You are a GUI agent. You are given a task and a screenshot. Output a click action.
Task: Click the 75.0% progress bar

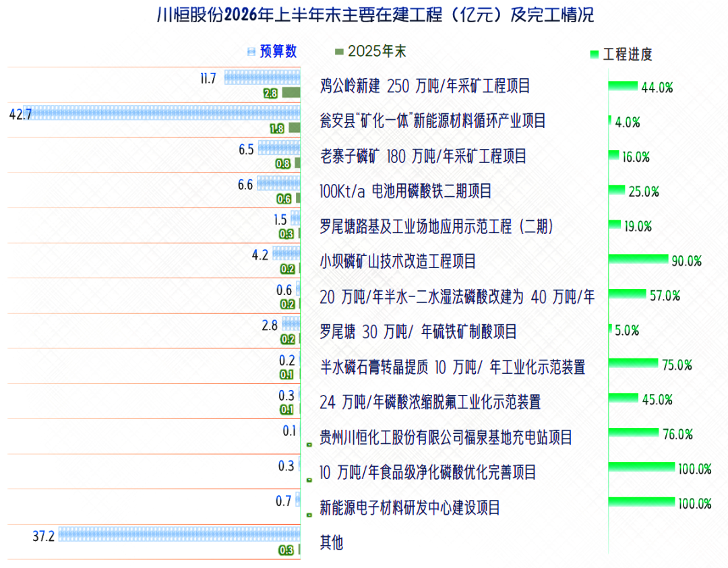[x=633, y=363]
